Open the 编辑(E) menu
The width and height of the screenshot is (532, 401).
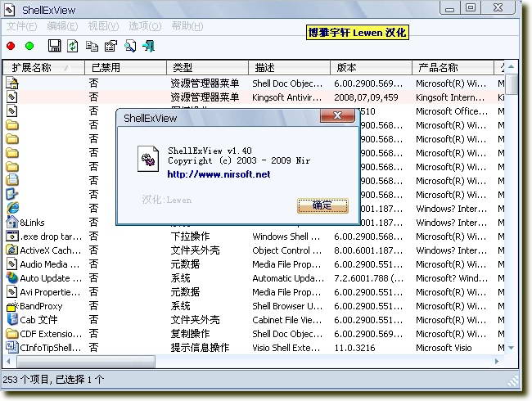[62, 26]
